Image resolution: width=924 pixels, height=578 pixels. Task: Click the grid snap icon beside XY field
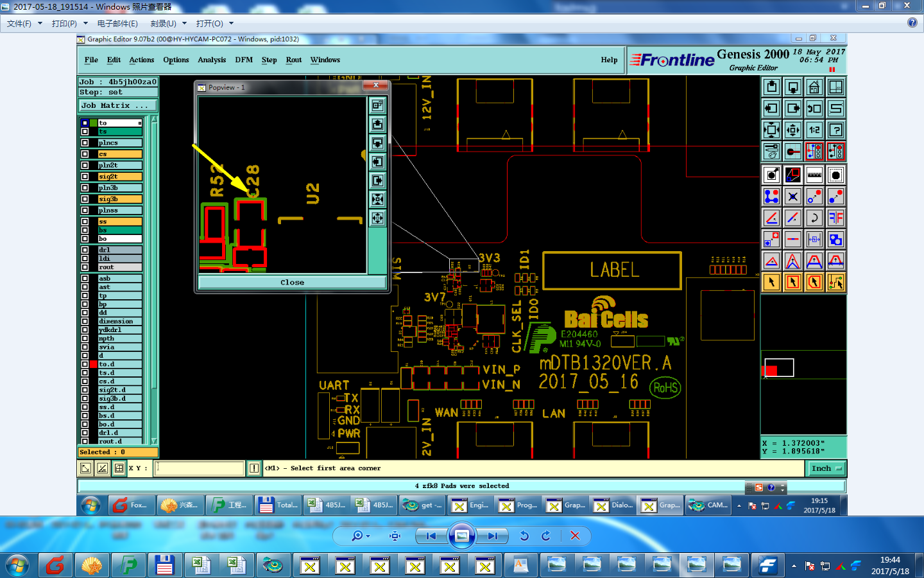(x=119, y=468)
